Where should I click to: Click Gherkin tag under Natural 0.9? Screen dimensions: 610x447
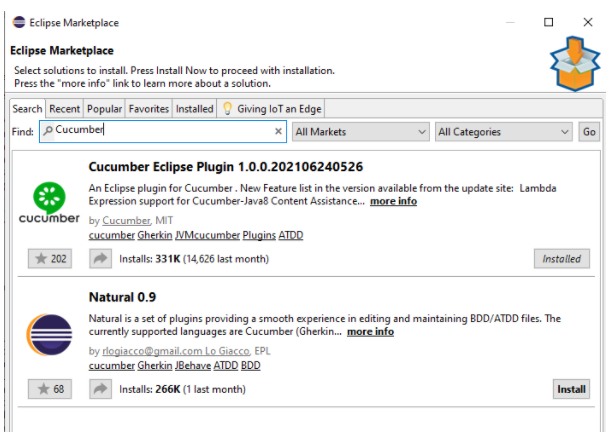coord(155,366)
